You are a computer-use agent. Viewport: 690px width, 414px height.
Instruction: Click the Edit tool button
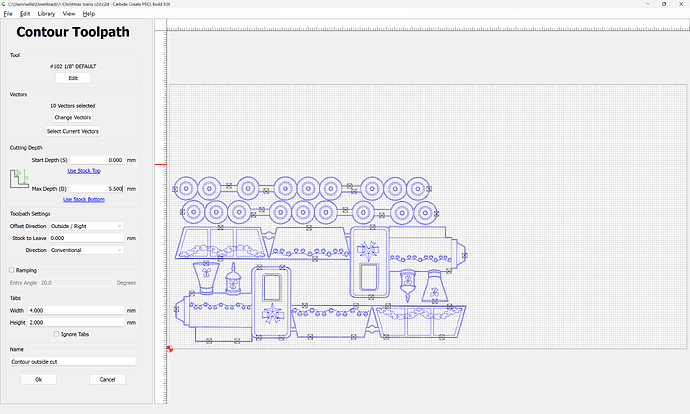point(73,77)
